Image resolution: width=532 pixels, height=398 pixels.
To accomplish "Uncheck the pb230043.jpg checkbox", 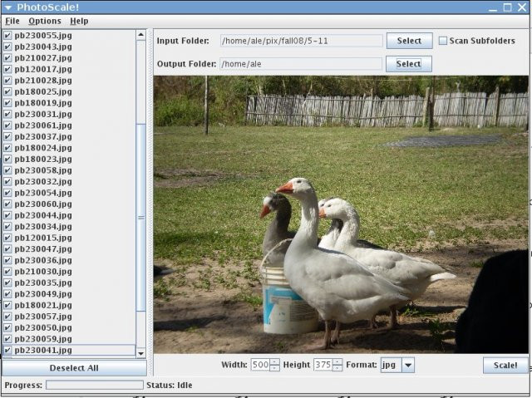I will 7,47.
